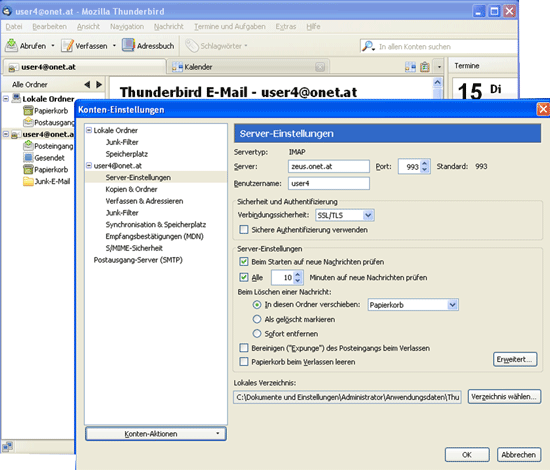Open the Verfassen dropdown arrow
This screenshot has width=550, height=470.
pyautogui.click(x=114, y=46)
